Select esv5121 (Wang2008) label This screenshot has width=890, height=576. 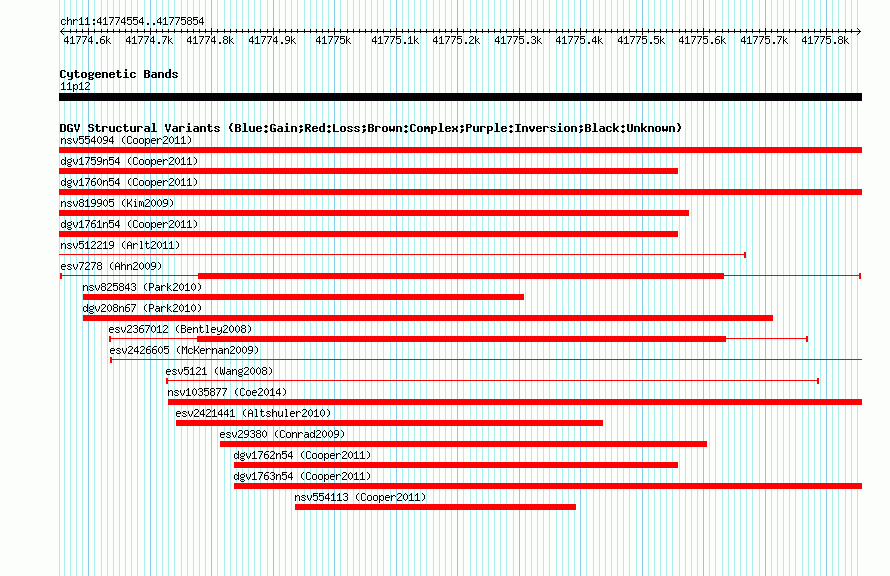[220, 371]
